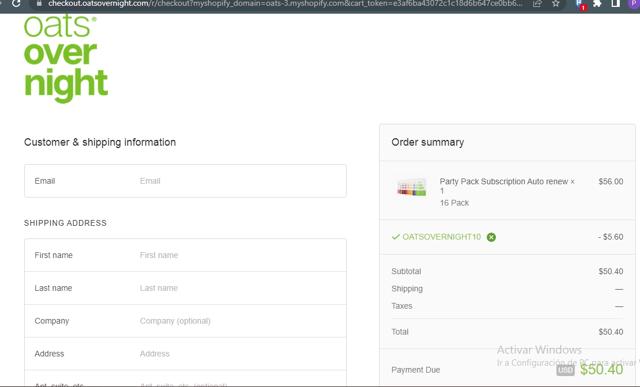Click the First name input field
Image resolution: width=640 pixels, height=387 pixels.
pos(185,255)
